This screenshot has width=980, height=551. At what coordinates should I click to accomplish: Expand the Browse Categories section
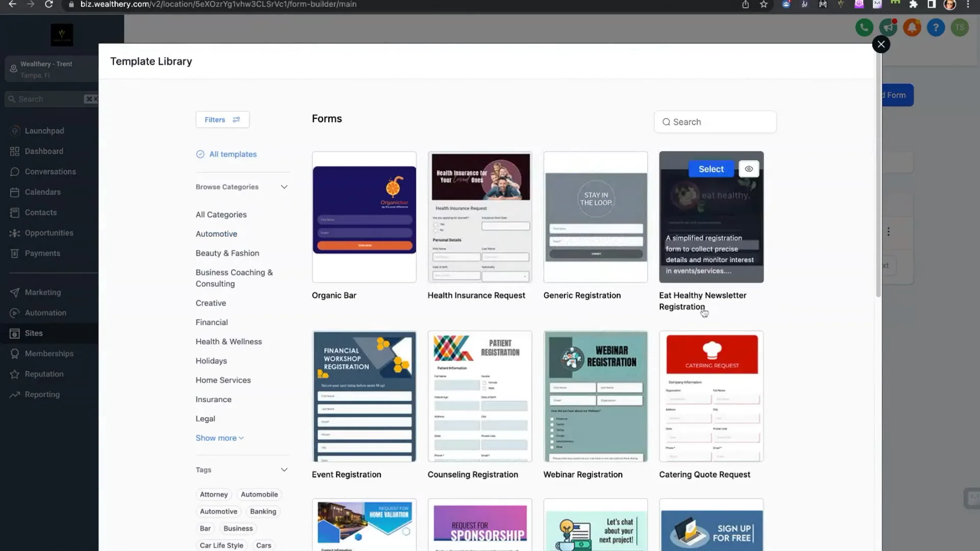[284, 187]
